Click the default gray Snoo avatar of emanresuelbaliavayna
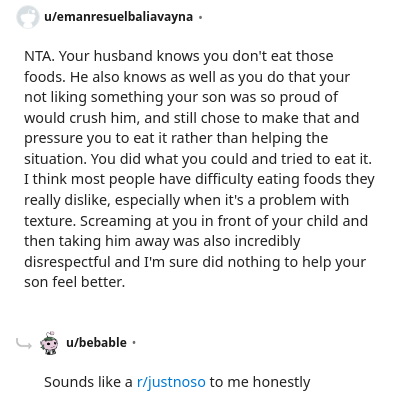This screenshot has height=417, width=400. click(x=27, y=17)
